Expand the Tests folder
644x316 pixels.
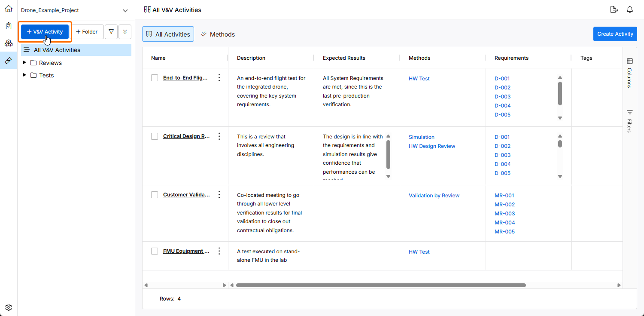pos(24,75)
